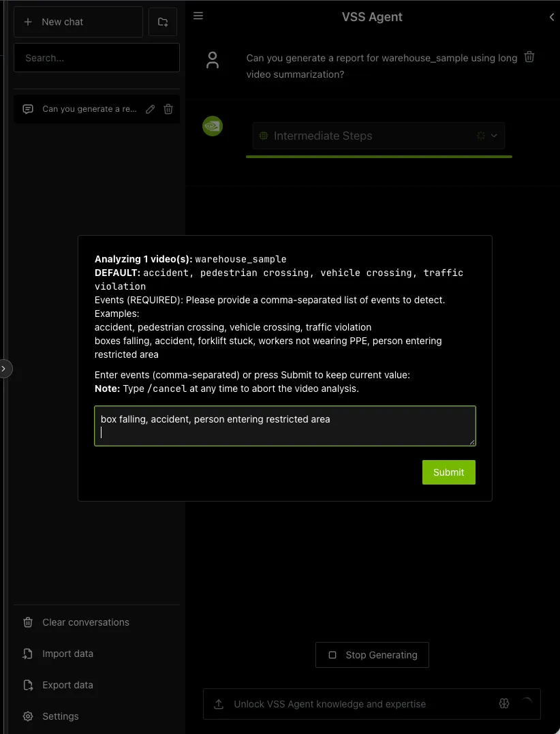Image resolution: width=560 pixels, height=734 pixels.
Task: Open the 'Can you generate a re...' conversation
Action: (x=89, y=109)
